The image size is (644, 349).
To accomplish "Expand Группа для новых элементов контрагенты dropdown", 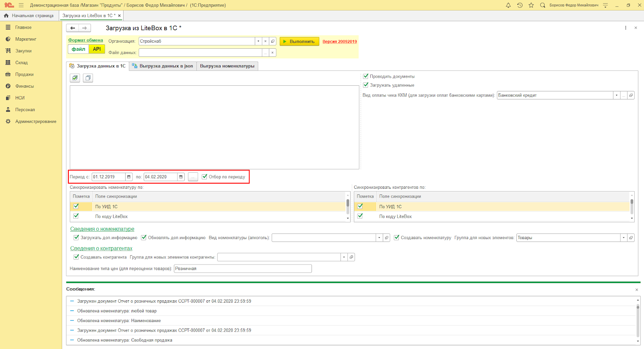I will [x=344, y=257].
